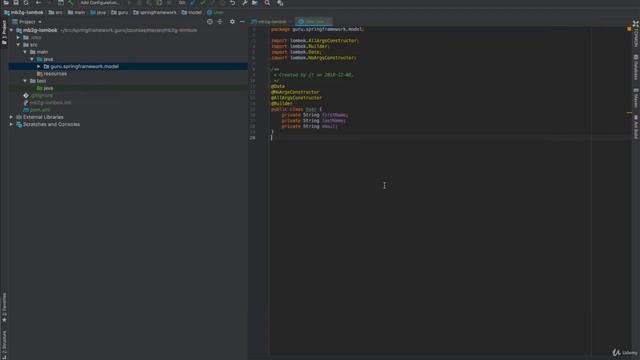The image size is (640, 360).
Task: Click java in the breadcrumb bar
Action: click(x=98, y=12)
